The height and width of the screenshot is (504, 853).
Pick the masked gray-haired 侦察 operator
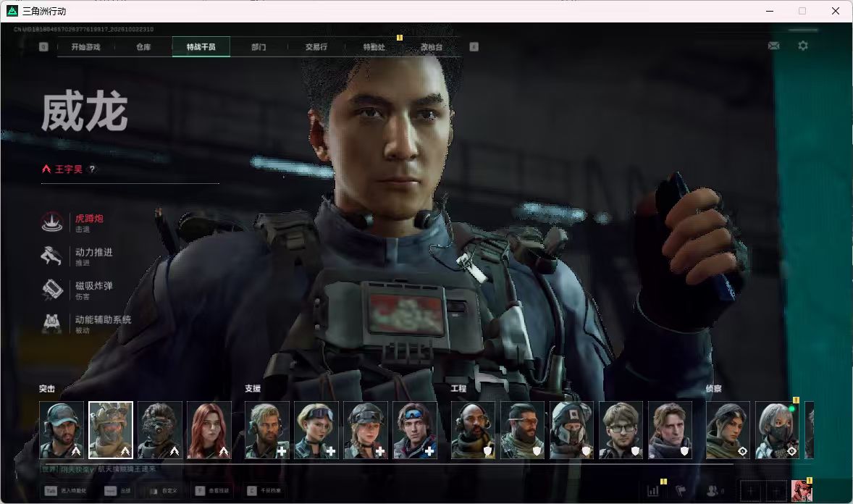coord(778,430)
